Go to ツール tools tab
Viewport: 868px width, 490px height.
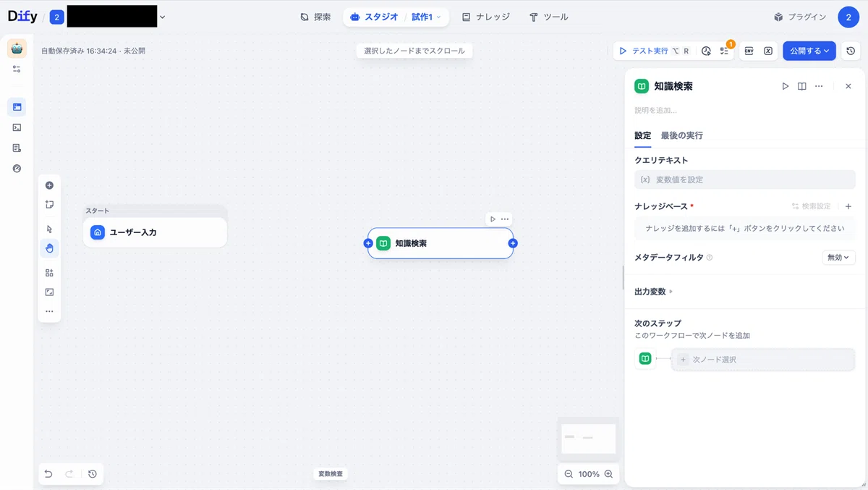(548, 17)
